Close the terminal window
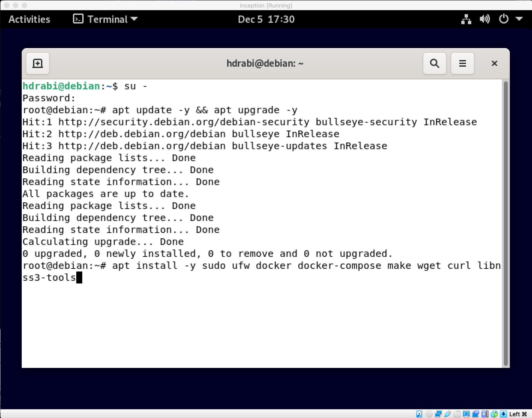This screenshot has width=532, height=418. point(494,63)
